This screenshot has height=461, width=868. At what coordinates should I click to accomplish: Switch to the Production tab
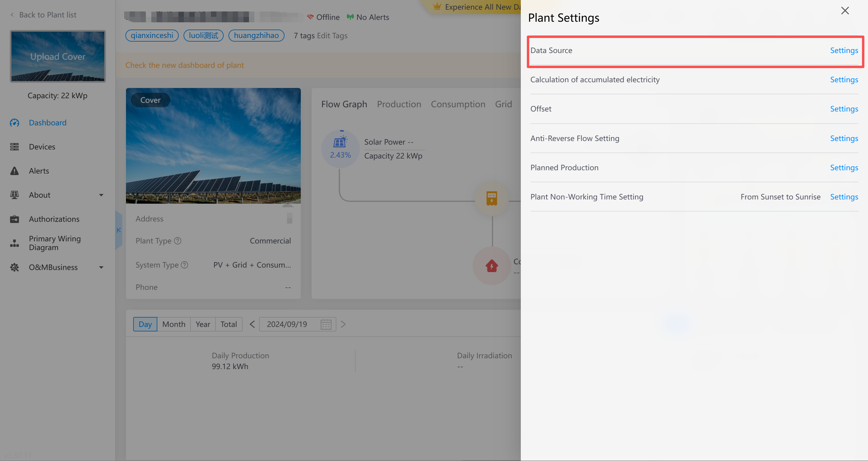399,105
